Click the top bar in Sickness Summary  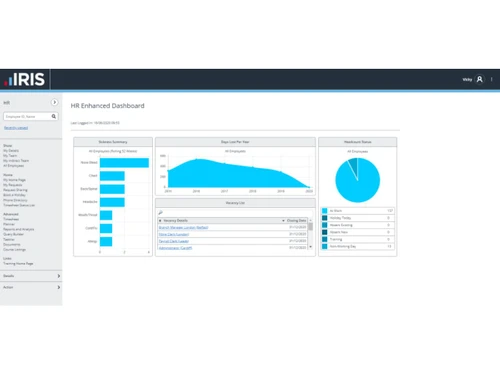124,163
